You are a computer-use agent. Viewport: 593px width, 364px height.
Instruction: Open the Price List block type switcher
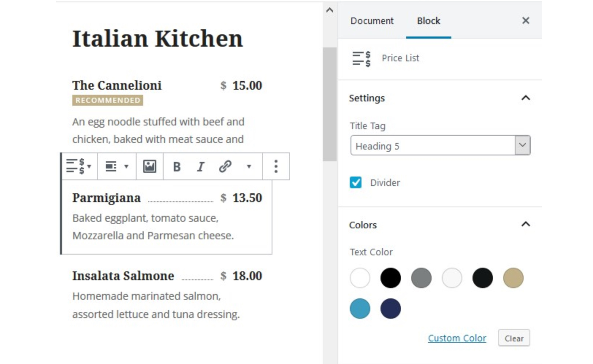coord(79,167)
